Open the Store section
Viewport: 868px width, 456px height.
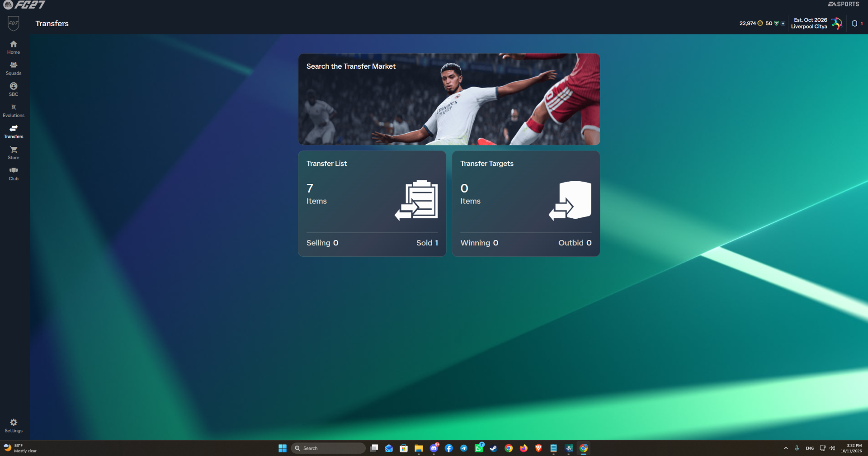(x=14, y=153)
